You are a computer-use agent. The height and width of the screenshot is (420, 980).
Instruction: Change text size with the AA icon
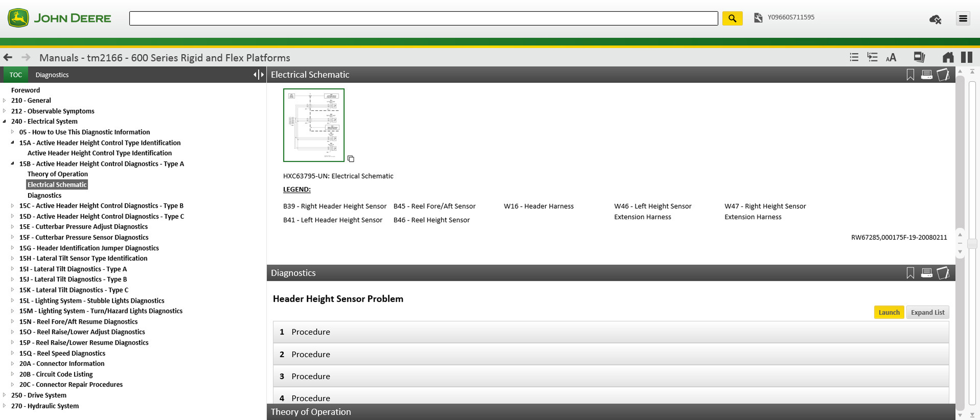(891, 58)
